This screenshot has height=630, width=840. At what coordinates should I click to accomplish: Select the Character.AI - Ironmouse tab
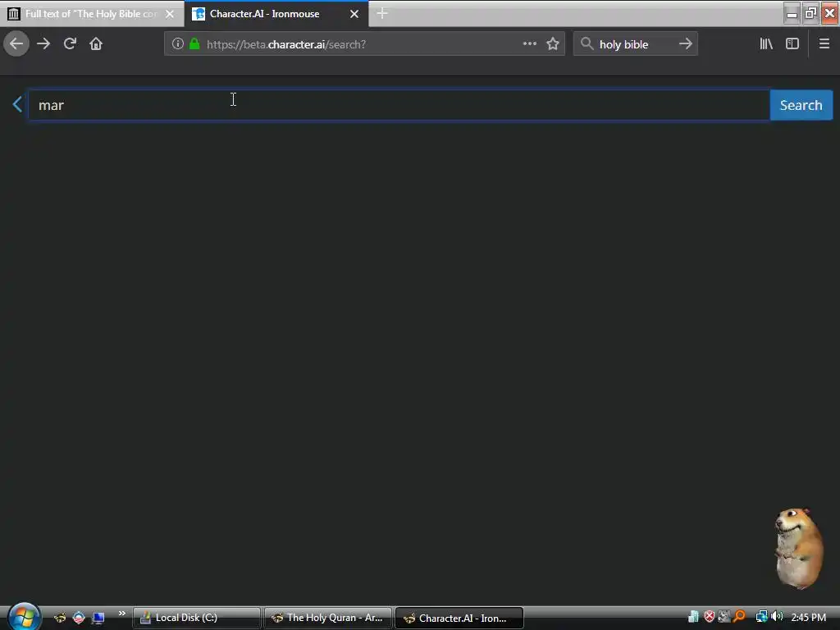click(x=276, y=13)
